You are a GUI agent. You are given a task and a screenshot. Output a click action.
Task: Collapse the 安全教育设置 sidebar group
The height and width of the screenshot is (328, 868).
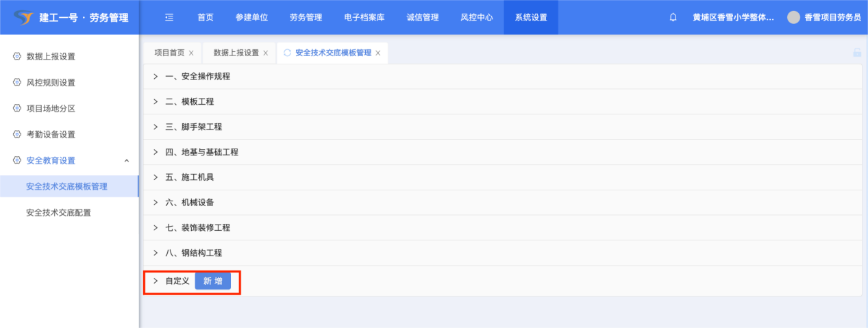126,160
